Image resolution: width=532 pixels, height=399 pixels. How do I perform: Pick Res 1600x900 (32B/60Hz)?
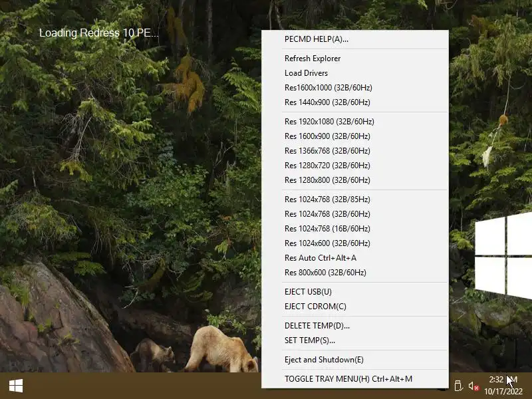coord(355,136)
